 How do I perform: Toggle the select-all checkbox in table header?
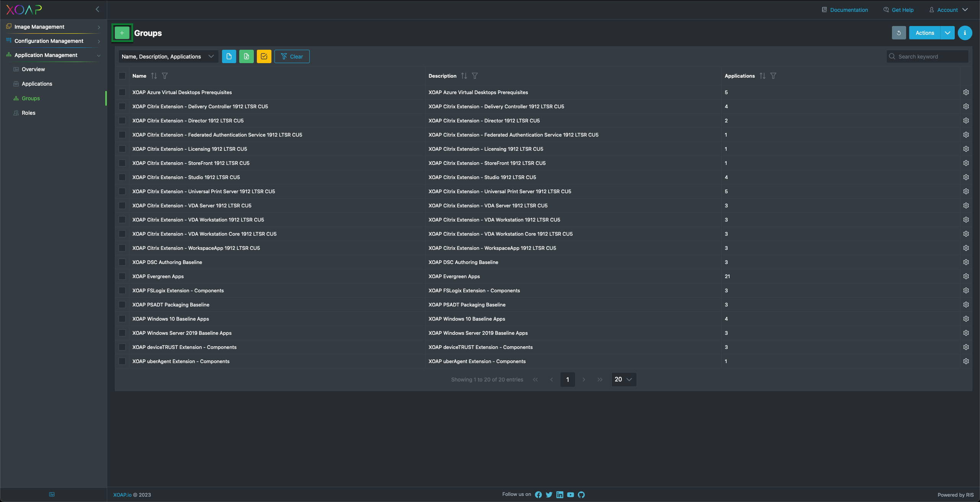pyautogui.click(x=122, y=76)
